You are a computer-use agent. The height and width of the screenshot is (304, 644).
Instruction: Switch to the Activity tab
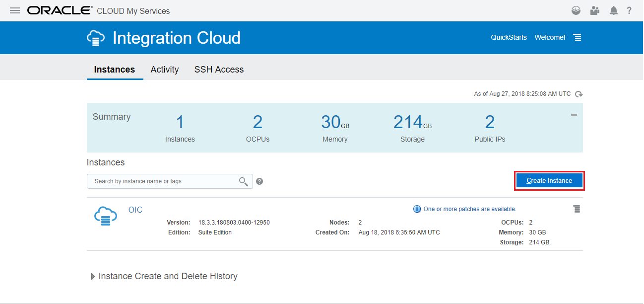(165, 70)
